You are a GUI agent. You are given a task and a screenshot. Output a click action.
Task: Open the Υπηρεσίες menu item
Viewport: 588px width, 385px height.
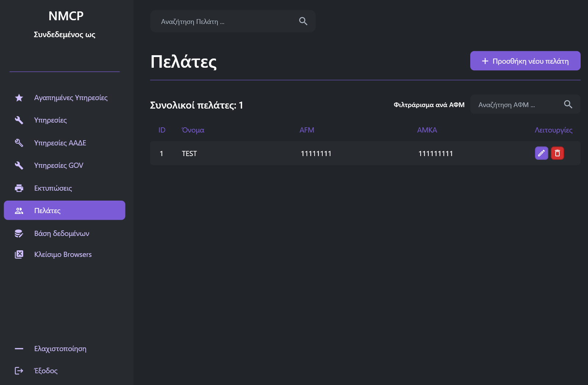[x=50, y=120]
